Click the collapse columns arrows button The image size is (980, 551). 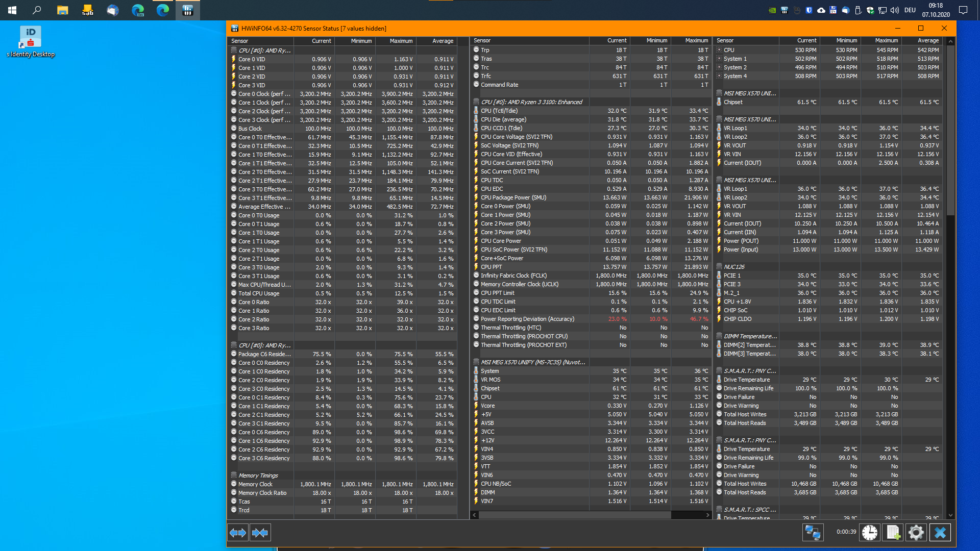260,533
